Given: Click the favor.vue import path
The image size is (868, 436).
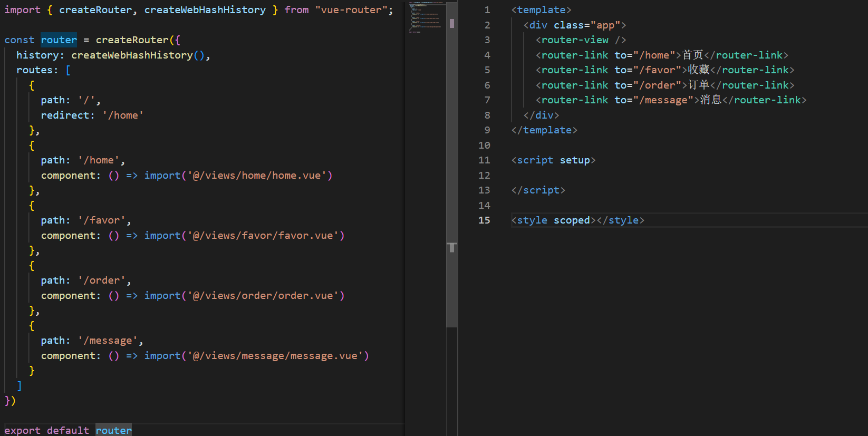Looking at the screenshot, I should tap(263, 236).
